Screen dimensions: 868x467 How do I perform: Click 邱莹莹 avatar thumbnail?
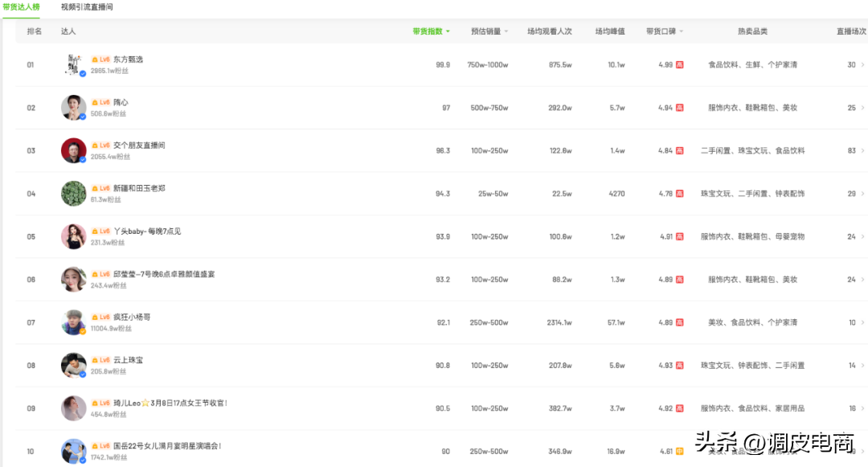tap(73, 280)
